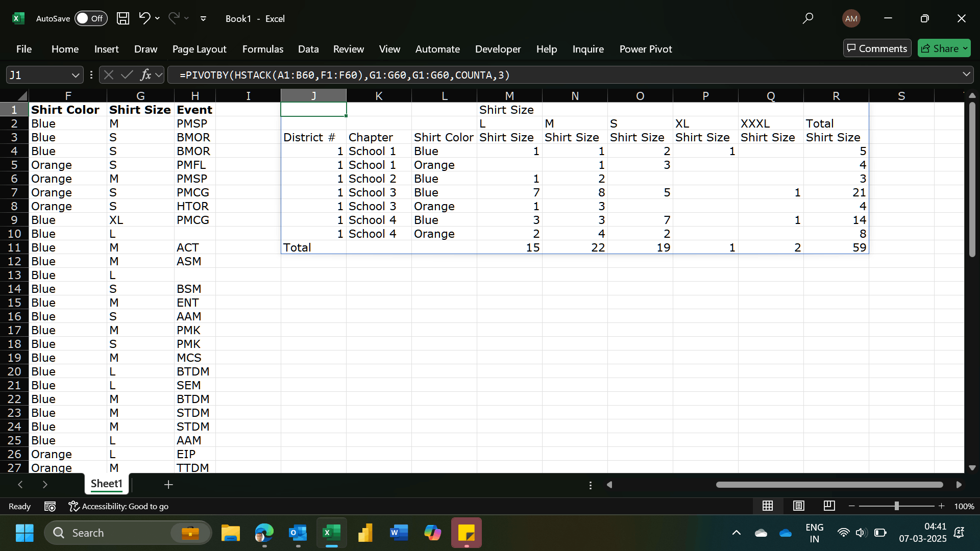Image resolution: width=980 pixels, height=551 pixels.
Task: Click the Undo arrow icon
Action: click(x=144, y=18)
